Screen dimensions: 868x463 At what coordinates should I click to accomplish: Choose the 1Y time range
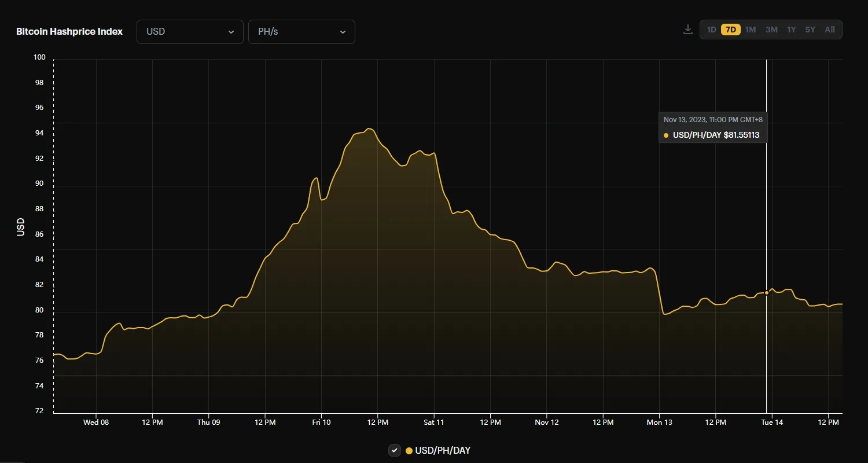[x=790, y=29]
